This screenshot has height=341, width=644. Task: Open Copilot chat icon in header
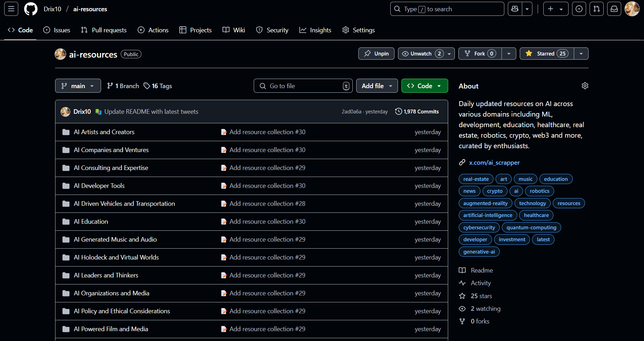pos(515,9)
